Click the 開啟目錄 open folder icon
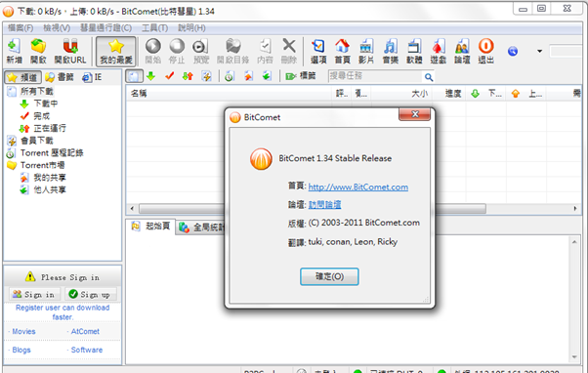Screen dimensions: 588x373 (x=232, y=51)
